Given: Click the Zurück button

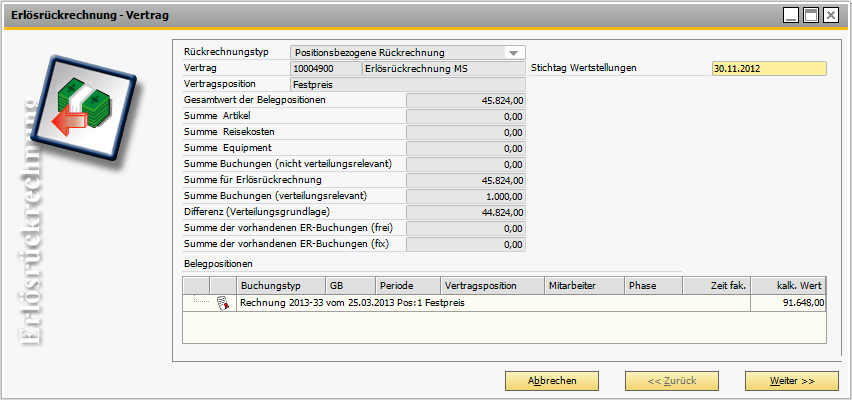Looking at the screenshot, I should coord(672,381).
